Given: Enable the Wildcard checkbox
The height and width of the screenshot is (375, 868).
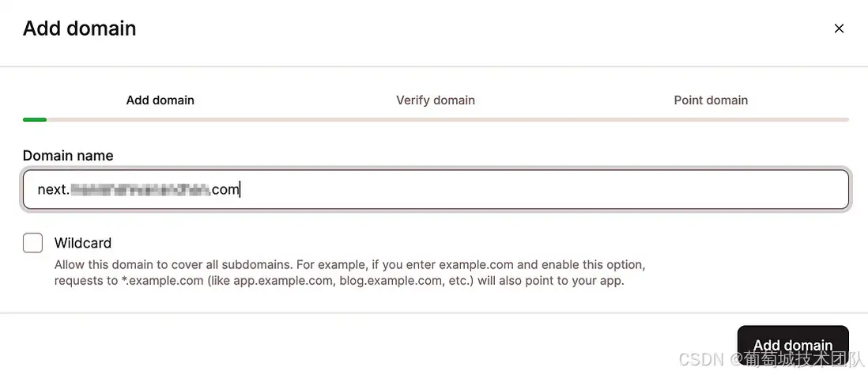Looking at the screenshot, I should pyautogui.click(x=33, y=243).
